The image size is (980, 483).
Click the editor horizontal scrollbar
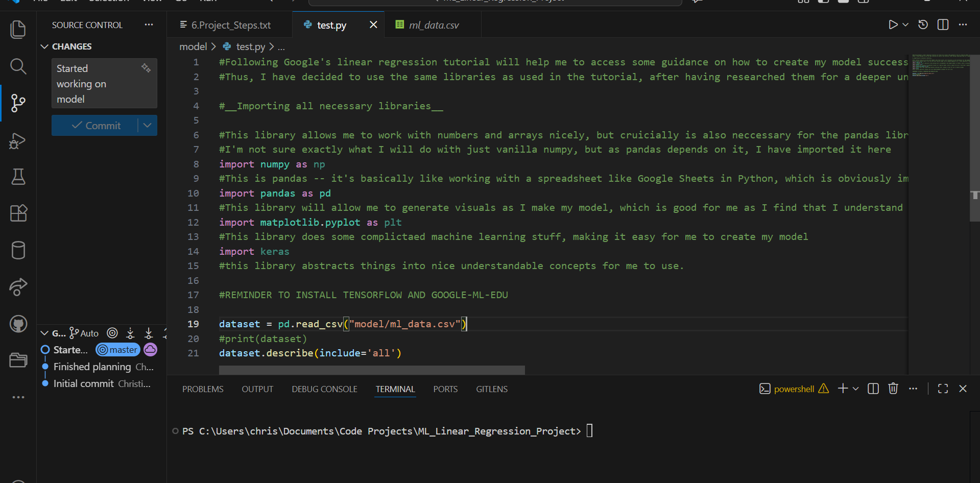pyautogui.click(x=371, y=370)
